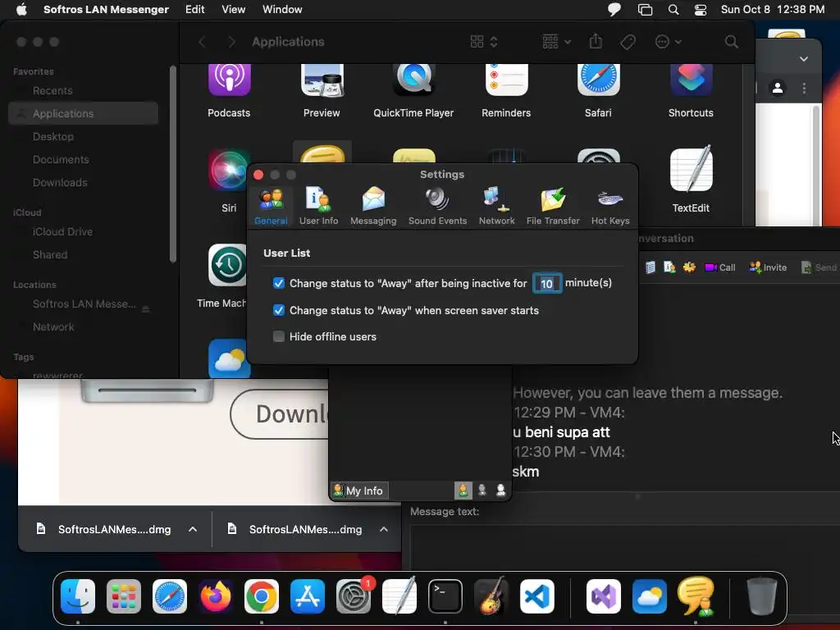840x630 pixels.
Task: Open the Window menu
Action: [282, 9]
